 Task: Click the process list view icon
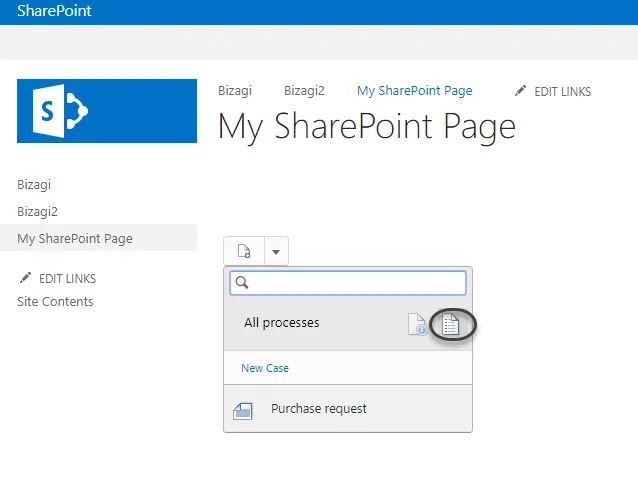tap(450, 324)
